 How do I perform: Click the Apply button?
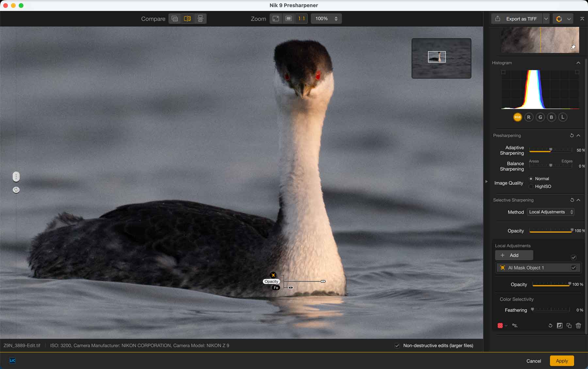pos(562,361)
